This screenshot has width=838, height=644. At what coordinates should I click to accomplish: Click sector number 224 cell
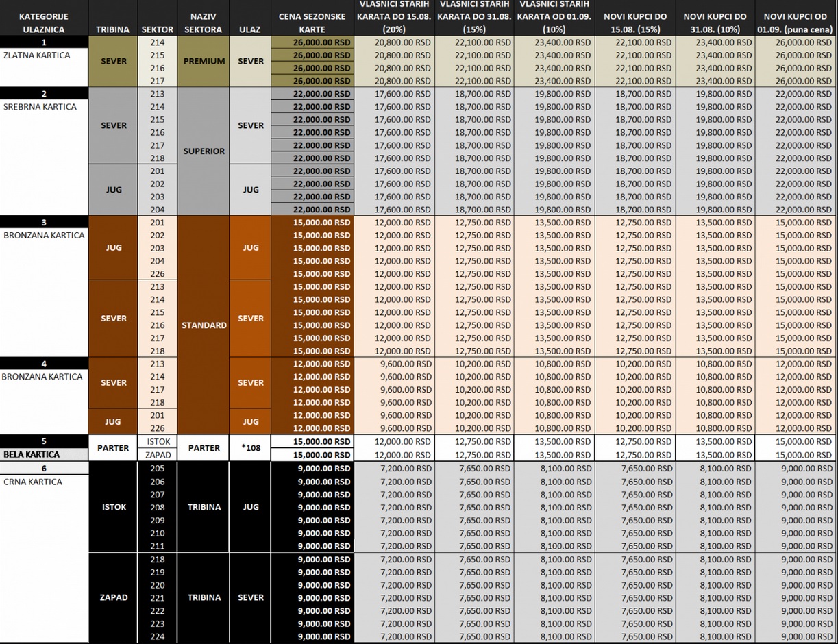tap(157, 636)
